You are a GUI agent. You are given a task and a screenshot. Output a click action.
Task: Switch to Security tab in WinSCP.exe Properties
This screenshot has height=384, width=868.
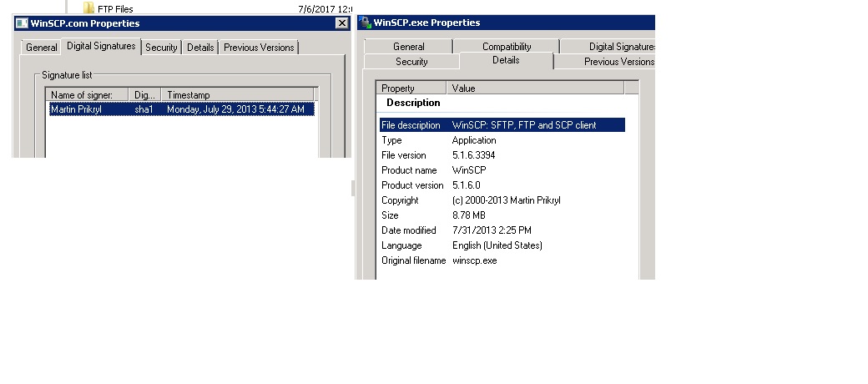[x=411, y=62]
